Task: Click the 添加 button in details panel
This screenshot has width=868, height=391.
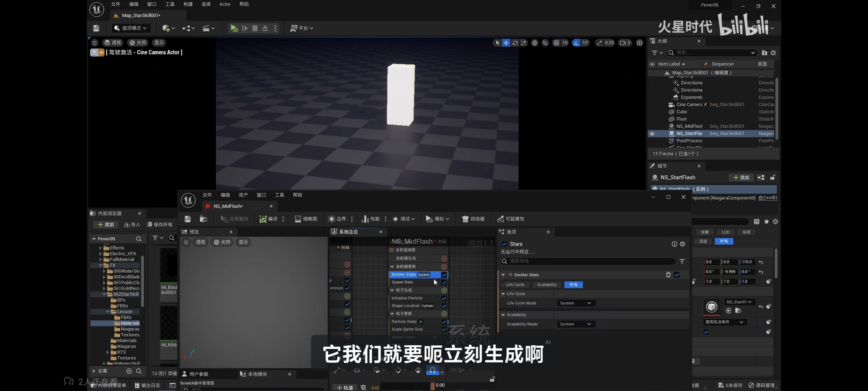Action: pyautogui.click(x=741, y=177)
